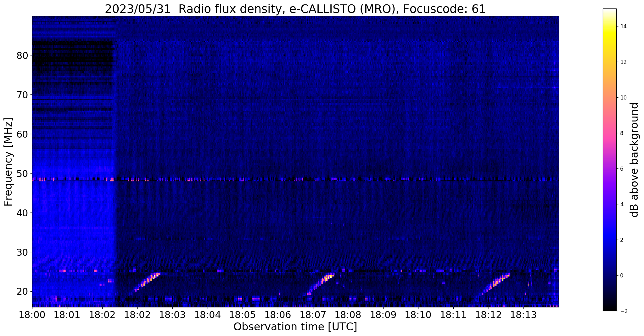Image resolution: width=644 pixels, height=336 pixels.
Task: Click the 30 MHz frequency tick label
Action: pos(22,252)
